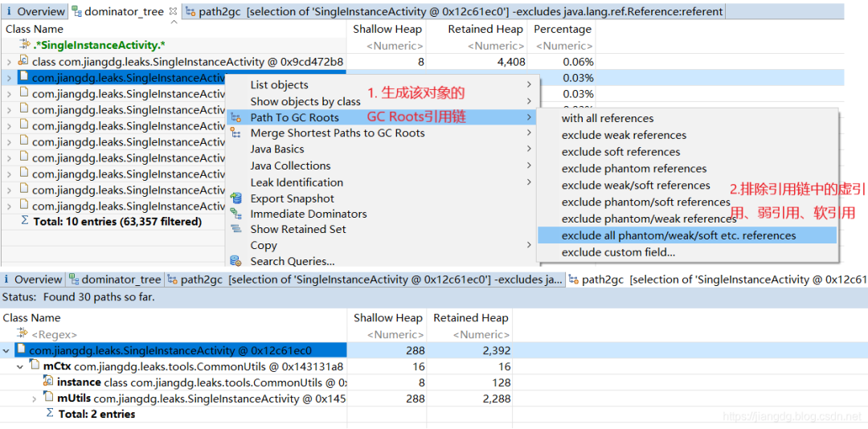Image resolution: width=868 pixels, height=429 pixels.
Task: Open lower path2gc tab ending with -excludes ja...
Action: click(366, 280)
